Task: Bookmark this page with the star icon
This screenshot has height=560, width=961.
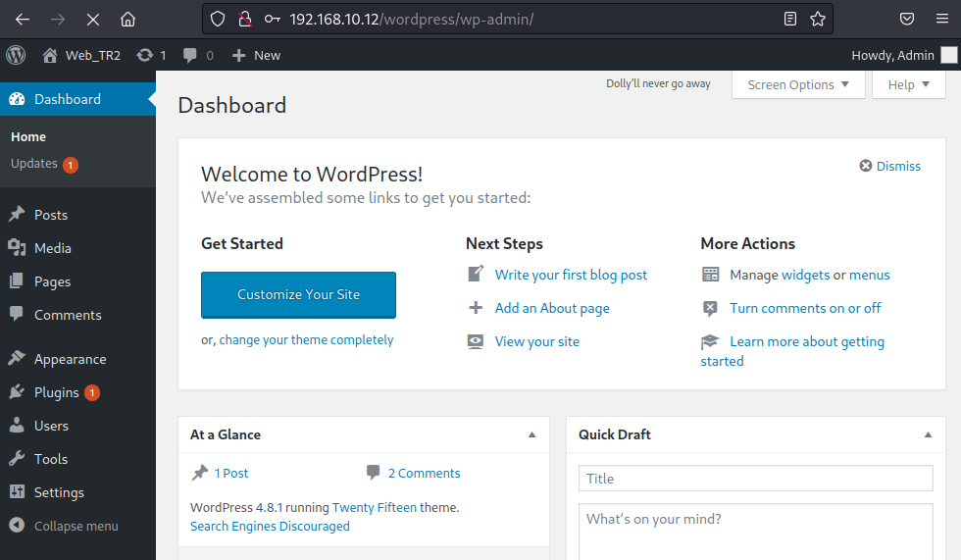Action: [818, 19]
